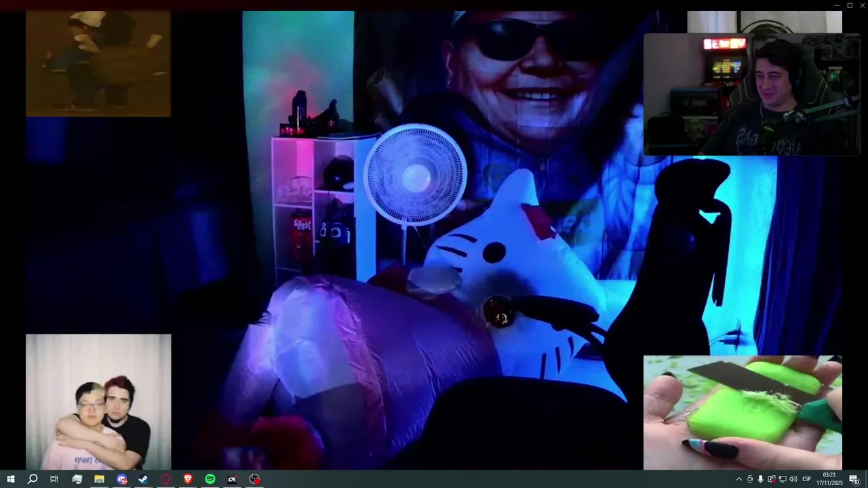This screenshot has height=488, width=868.
Task: Open Spotify from taskbar
Action: coord(210,479)
